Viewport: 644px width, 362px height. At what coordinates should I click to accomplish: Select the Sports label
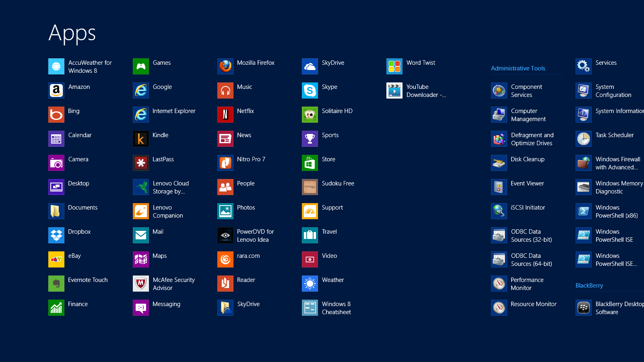click(330, 136)
